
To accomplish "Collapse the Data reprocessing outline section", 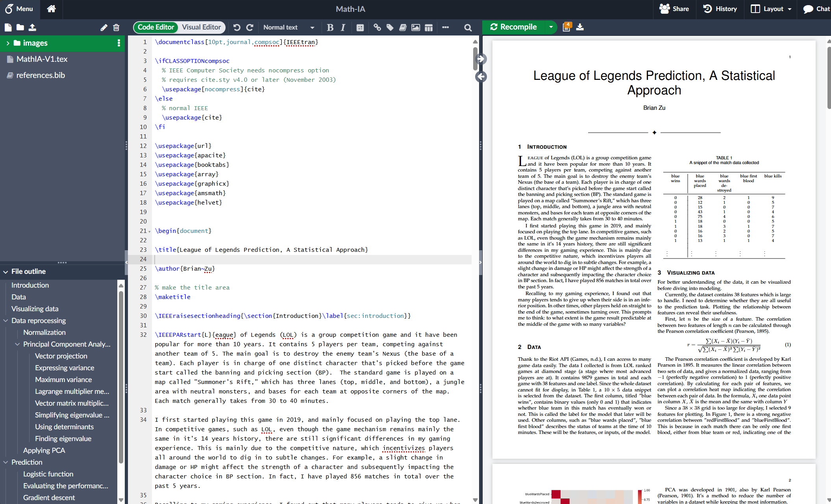I will pos(6,321).
